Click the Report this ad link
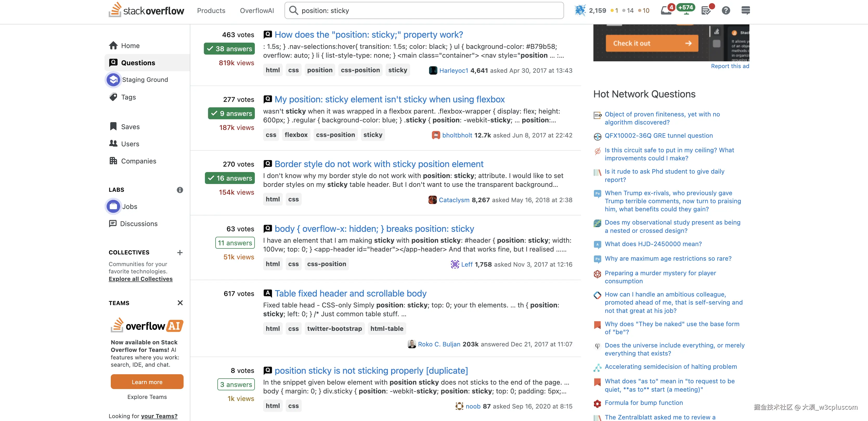Image resolution: width=868 pixels, height=421 pixels. [x=730, y=66]
